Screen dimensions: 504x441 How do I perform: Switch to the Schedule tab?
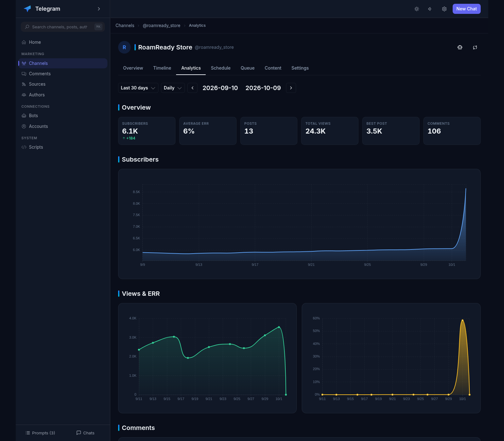pyautogui.click(x=220, y=68)
